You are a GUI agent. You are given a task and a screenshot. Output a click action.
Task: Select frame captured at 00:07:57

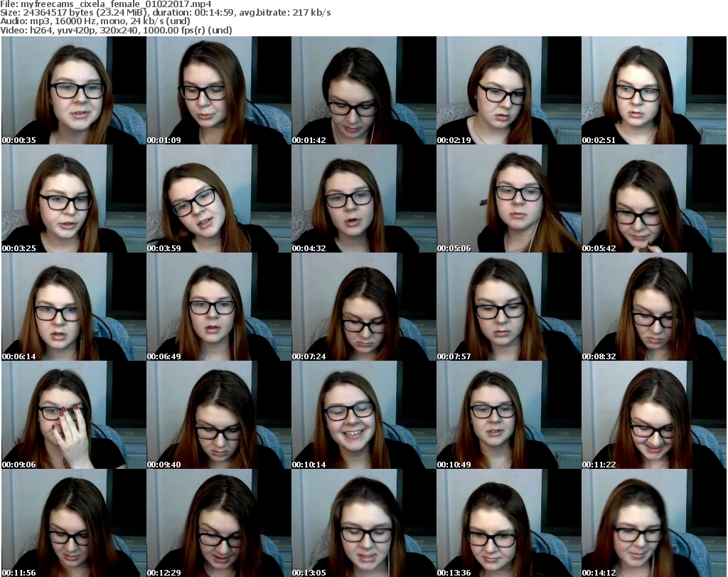(x=508, y=307)
